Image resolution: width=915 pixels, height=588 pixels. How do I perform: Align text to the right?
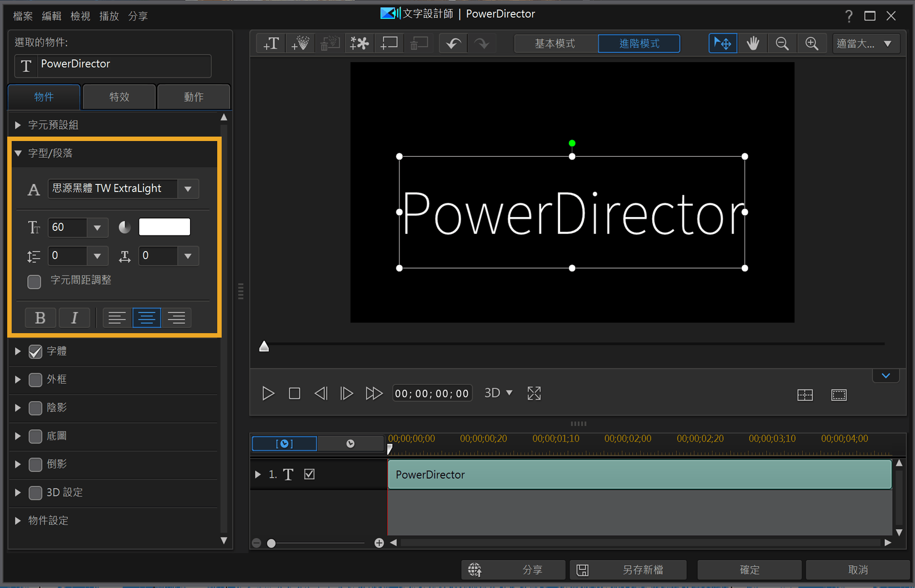point(177,318)
